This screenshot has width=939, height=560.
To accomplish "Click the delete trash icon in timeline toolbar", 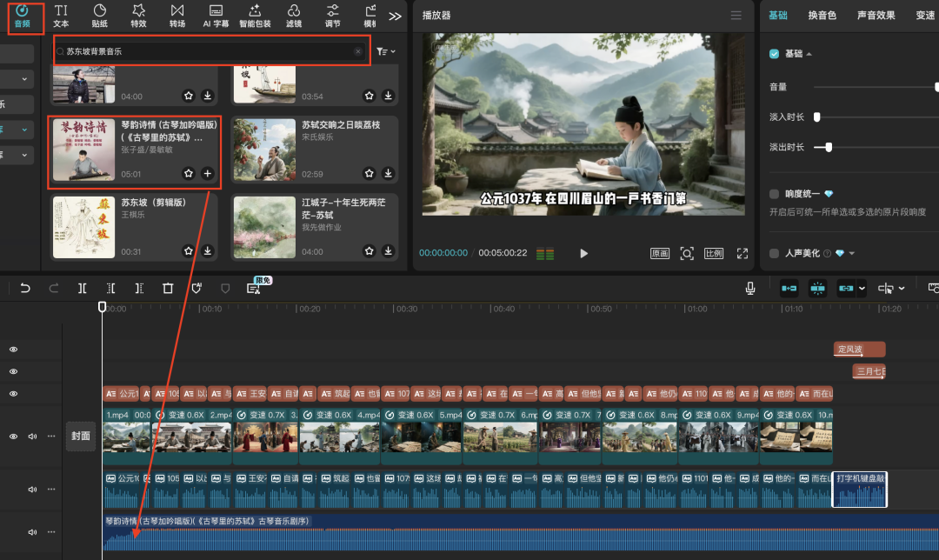I will [168, 288].
